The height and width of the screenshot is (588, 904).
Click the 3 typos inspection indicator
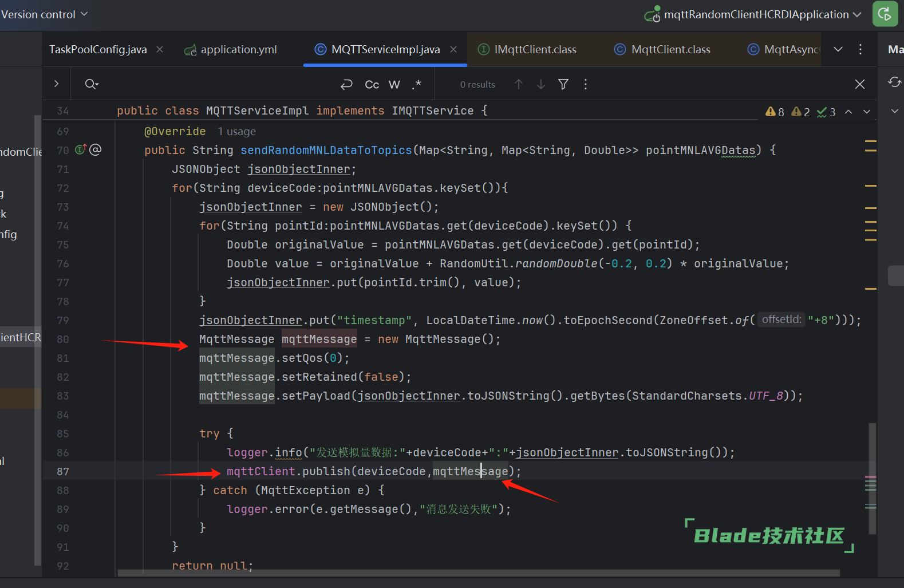point(827,112)
